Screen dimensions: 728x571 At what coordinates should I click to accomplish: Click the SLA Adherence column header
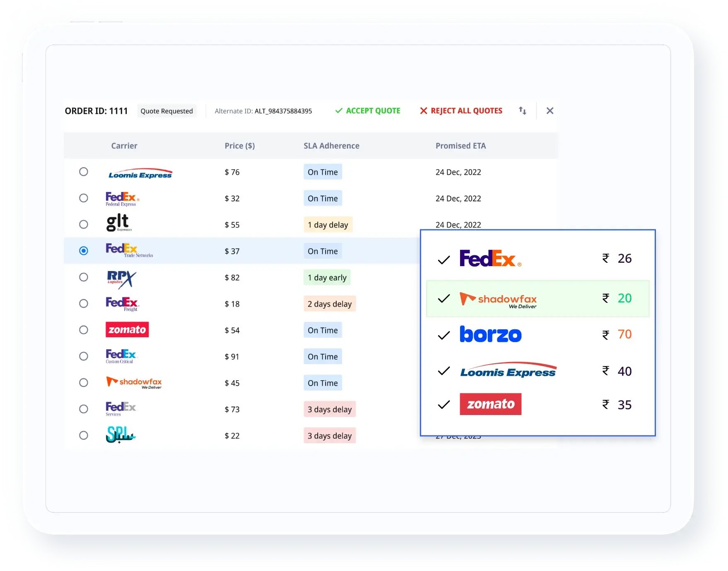pos(331,146)
